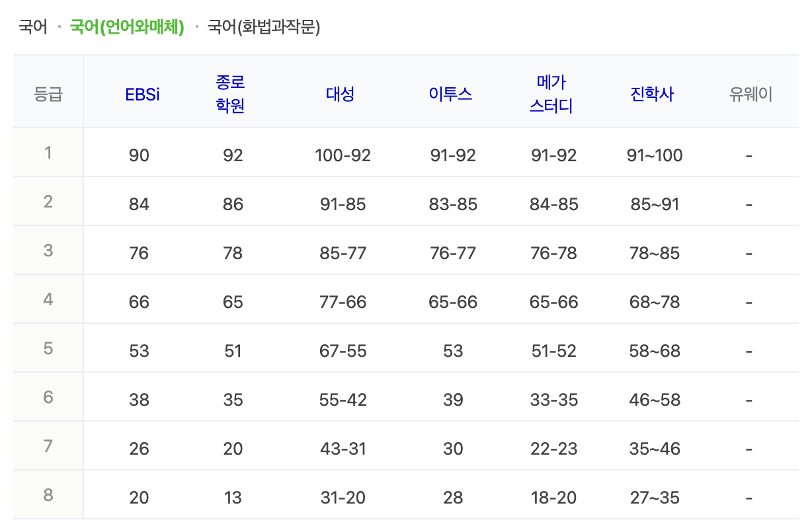Click the 진학사 header link

[652, 94]
